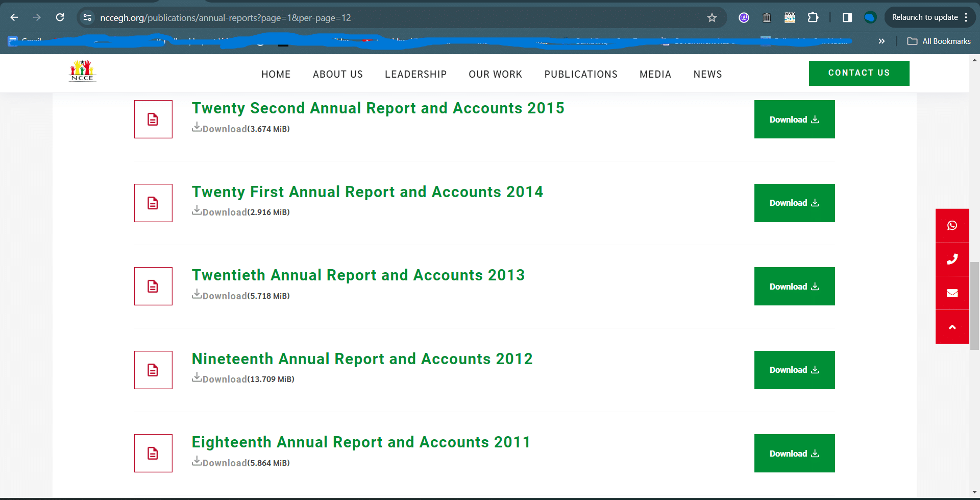Click the document icon for 2013 report
This screenshot has height=500, width=980.
click(x=153, y=286)
